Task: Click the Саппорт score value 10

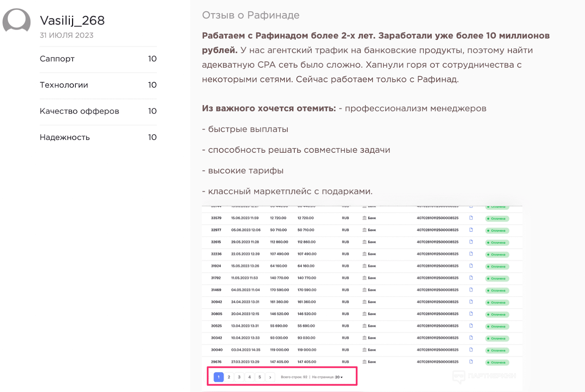Action: 152,59
